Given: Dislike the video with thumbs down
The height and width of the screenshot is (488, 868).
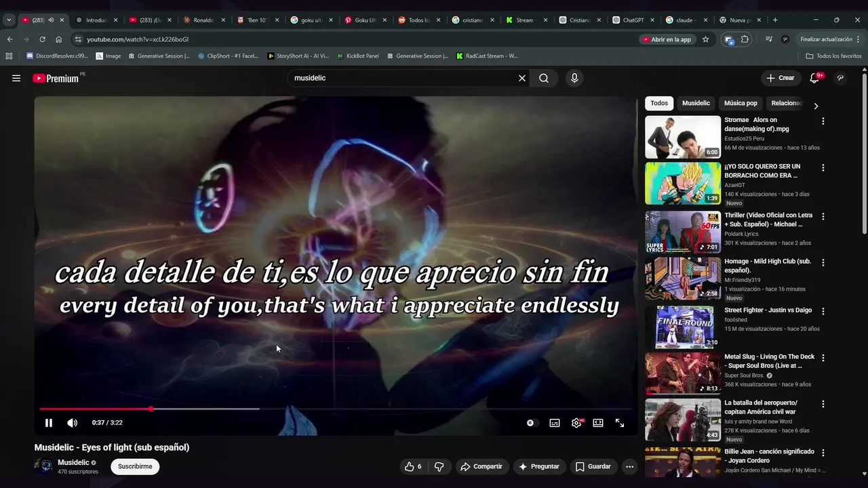Looking at the screenshot, I should click(x=439, y=466).
